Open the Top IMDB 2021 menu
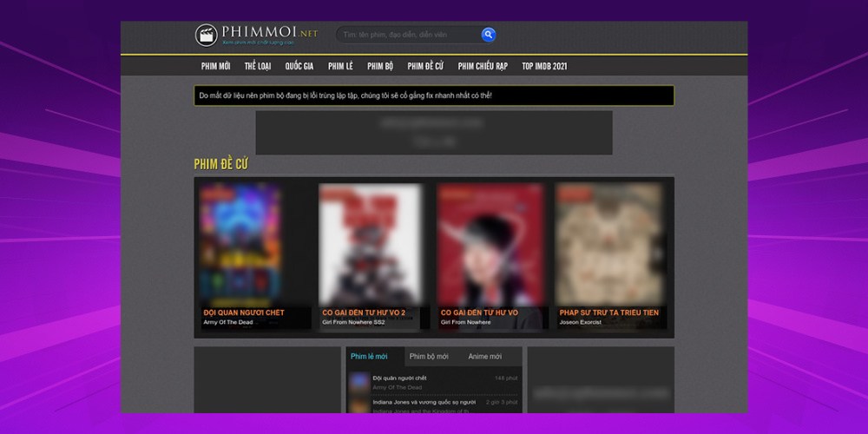Image resolution: width=868 pixels, height=434 pixels. pyautogui.click(x=544, y=67)
